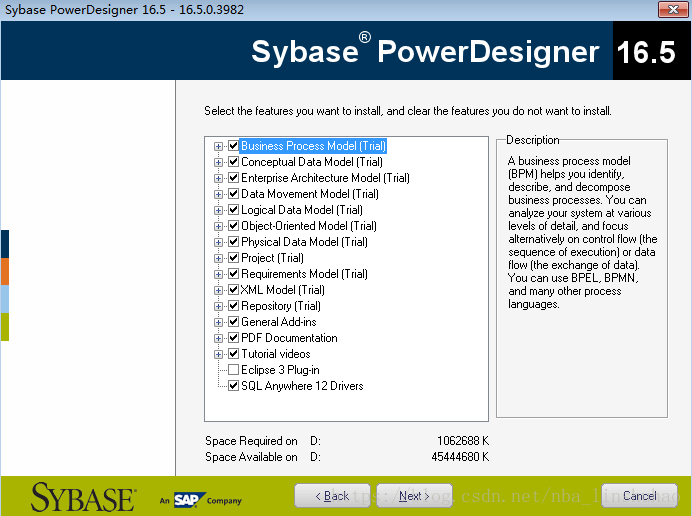Viewport: 692px width, 516px height.
Task: Uncheck SQL Anywhere 12 Drivers checkbox
Action: pyautogui.click(x=233, y=386)
